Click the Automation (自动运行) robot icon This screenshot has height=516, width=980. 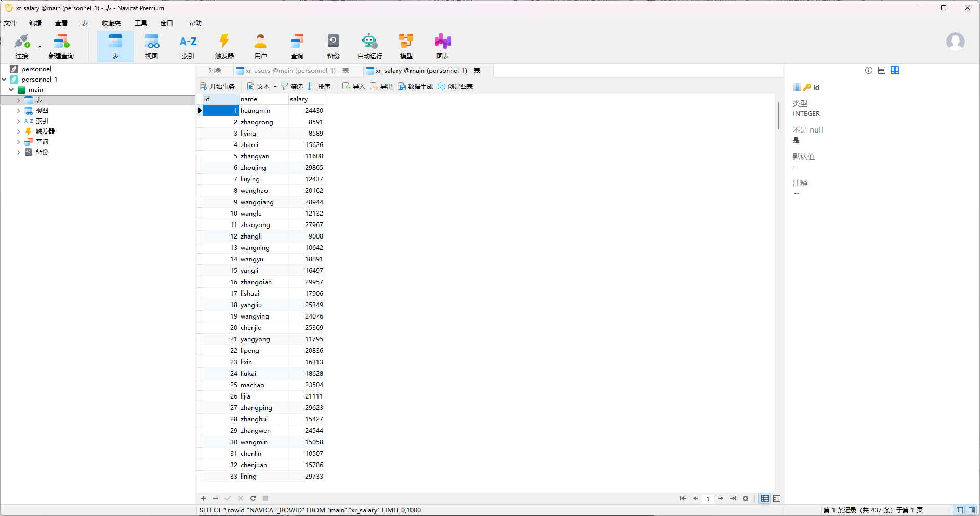coord(369,46)
